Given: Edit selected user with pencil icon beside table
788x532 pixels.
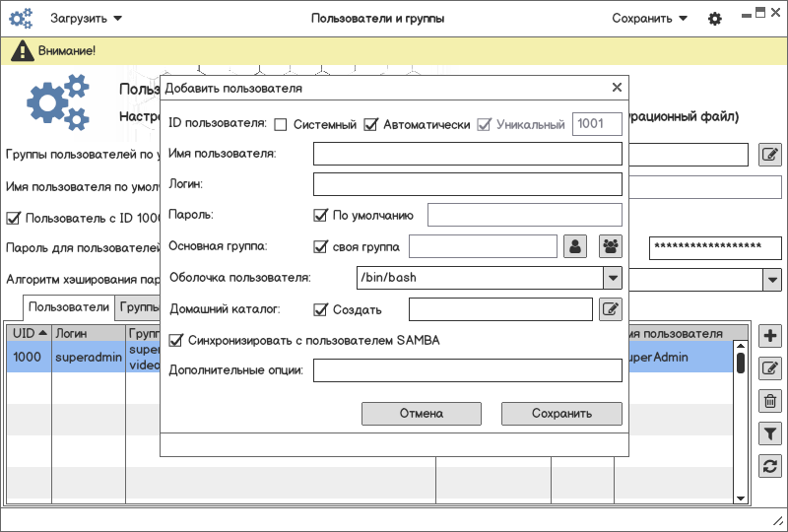Looking at the screenshot, I should coord(770,368).
